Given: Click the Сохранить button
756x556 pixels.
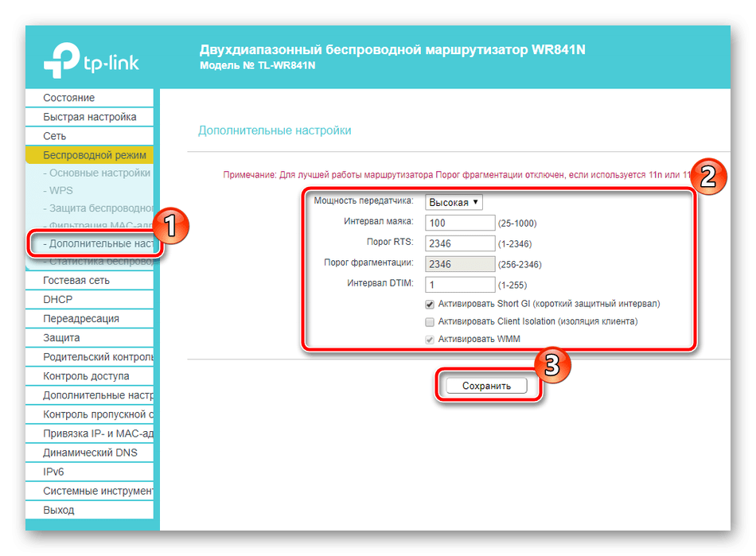Looking at the screenshot, I should 485,386.
